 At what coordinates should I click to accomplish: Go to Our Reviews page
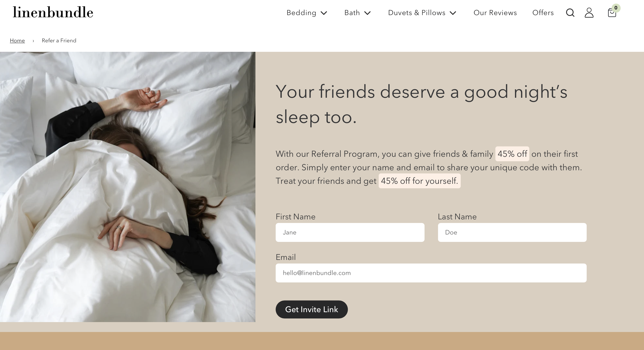tap(495, 13)
